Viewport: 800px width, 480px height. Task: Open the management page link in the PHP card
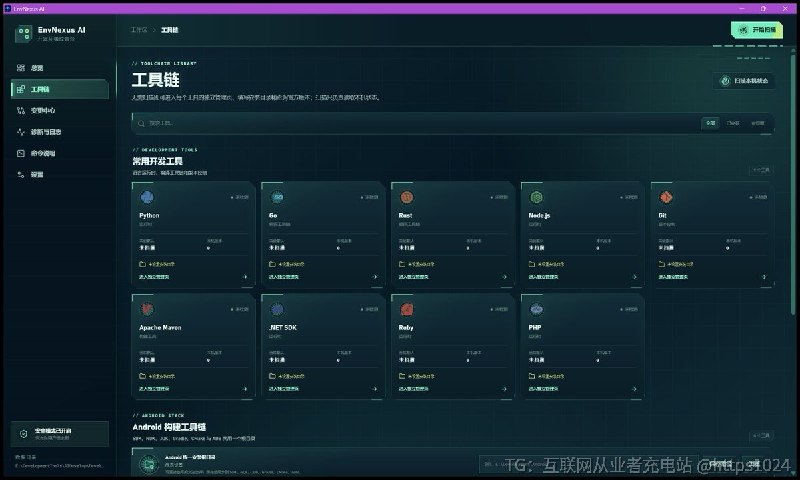click(x=543, y=389)
